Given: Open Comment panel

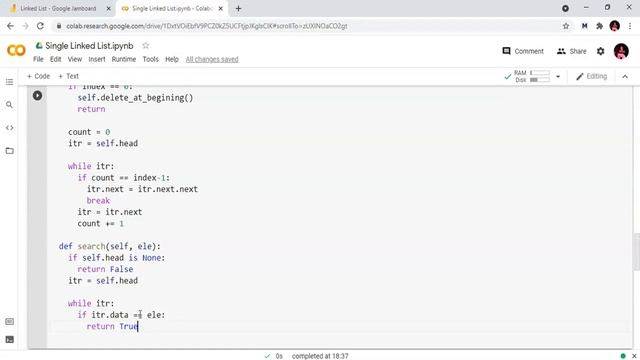Looking at the screenshot, I should coord(523,51).
